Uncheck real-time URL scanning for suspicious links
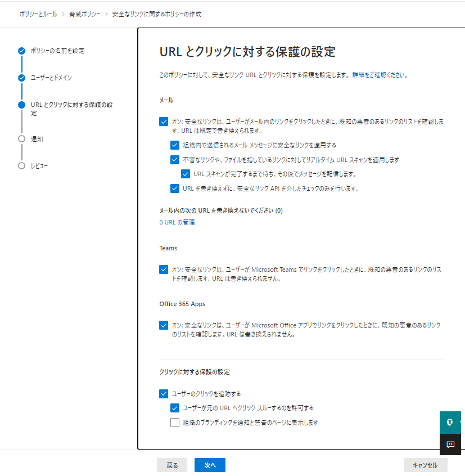 175,160
